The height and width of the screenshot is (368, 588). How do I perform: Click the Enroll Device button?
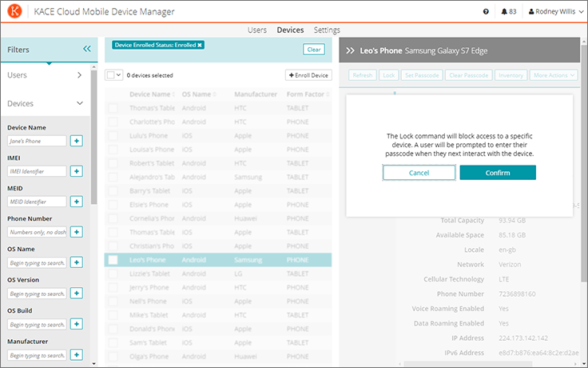click(308, 75)
